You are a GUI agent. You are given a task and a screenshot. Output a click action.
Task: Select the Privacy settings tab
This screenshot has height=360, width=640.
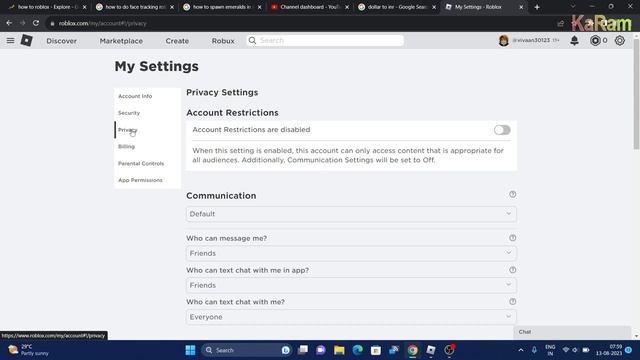128,130
